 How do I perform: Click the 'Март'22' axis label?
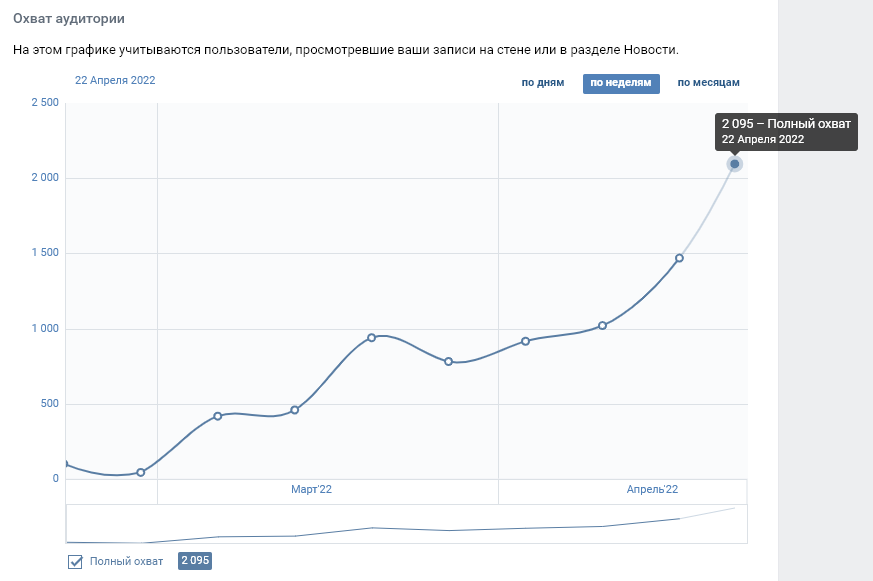[x=311, y=490]
